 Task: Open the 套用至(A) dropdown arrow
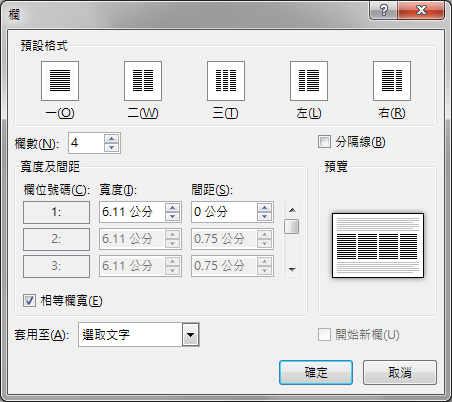pyautogui.click(x=190, y=335)
